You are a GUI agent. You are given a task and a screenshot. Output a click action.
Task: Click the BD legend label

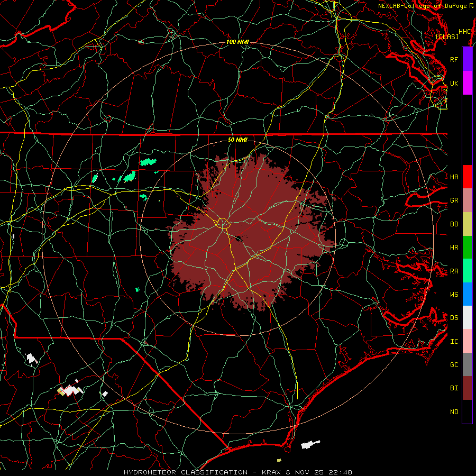(454, 224)
